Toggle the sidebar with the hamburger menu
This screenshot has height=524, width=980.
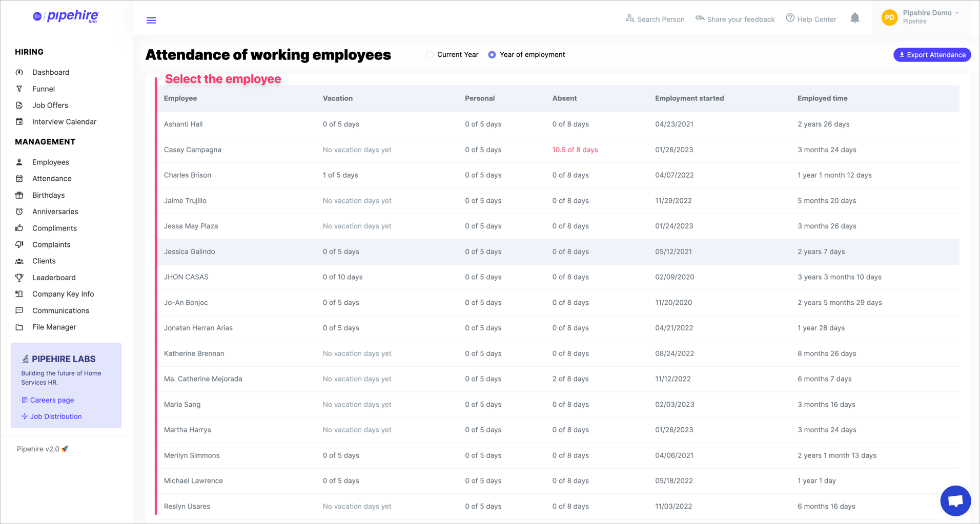point(151,20)
